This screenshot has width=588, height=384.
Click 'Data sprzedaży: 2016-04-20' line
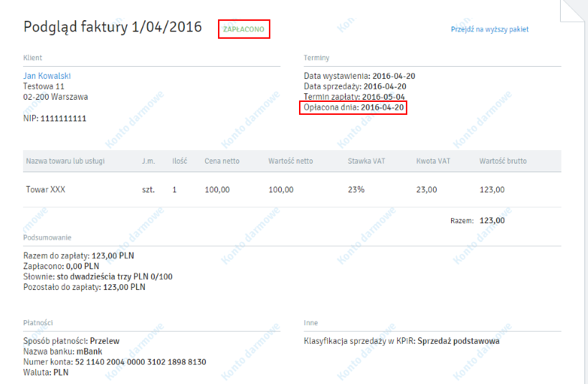tap(355, 86)
